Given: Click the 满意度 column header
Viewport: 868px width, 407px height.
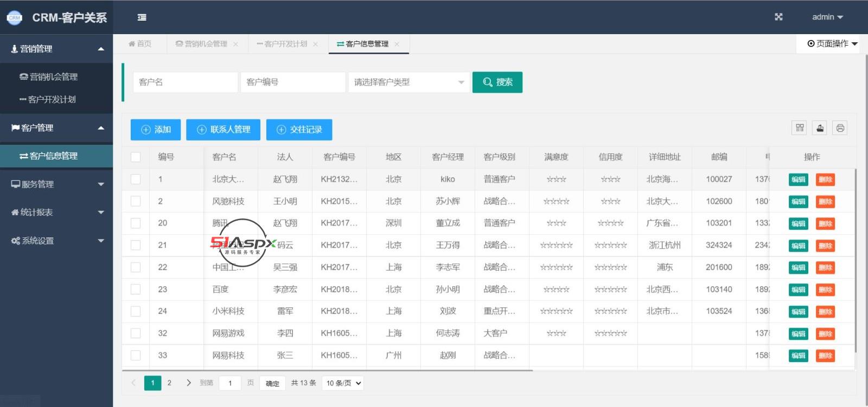Looking at the screenshot, I should (556, 157).
